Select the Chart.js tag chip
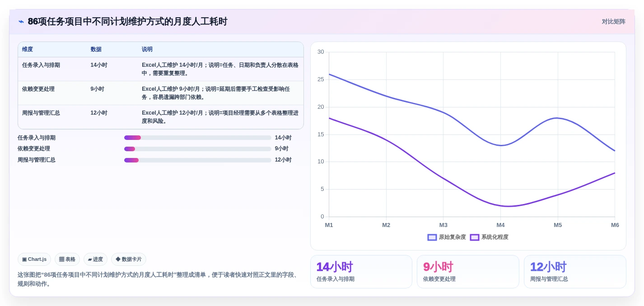The image size is (644, 306). coord(34,259)
